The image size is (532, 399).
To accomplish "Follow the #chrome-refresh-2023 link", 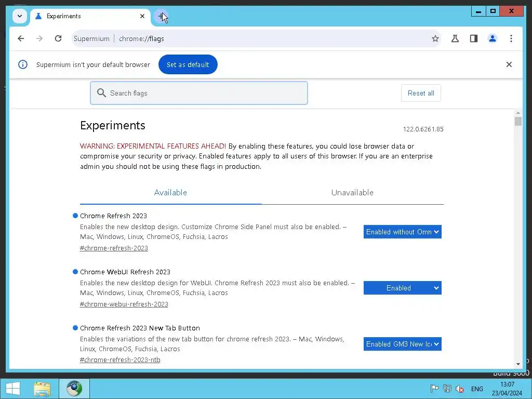I will (114, 248).
